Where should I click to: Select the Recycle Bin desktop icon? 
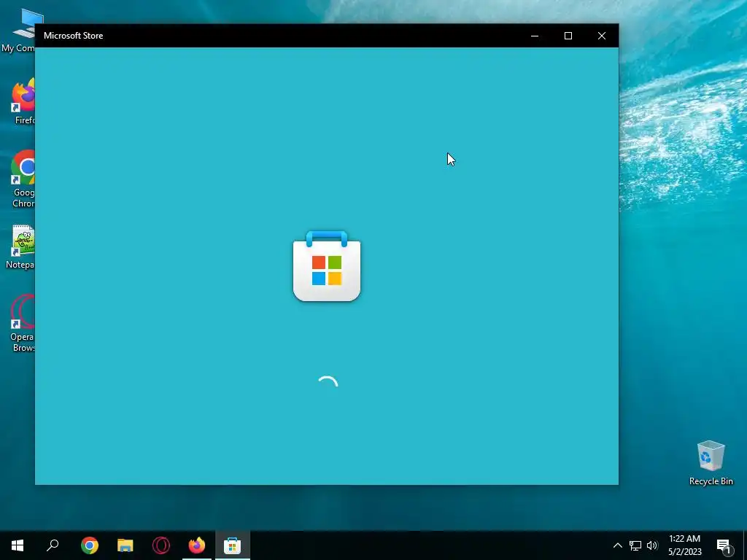(711, 463)
